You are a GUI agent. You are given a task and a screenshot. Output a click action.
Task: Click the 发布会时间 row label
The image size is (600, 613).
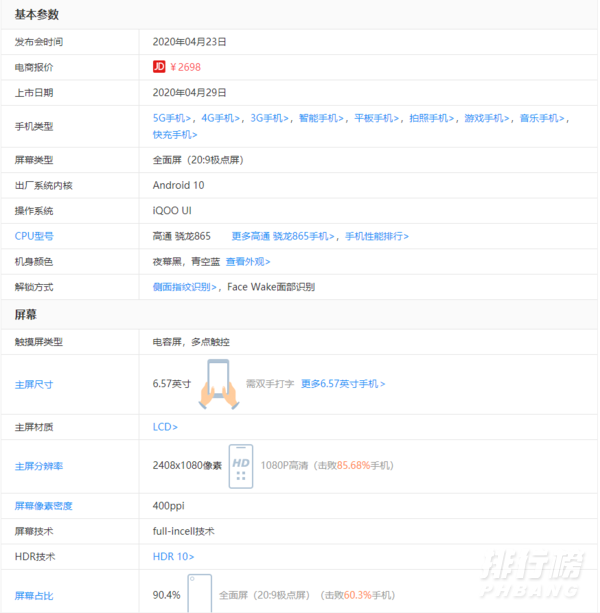coord(39,42)
